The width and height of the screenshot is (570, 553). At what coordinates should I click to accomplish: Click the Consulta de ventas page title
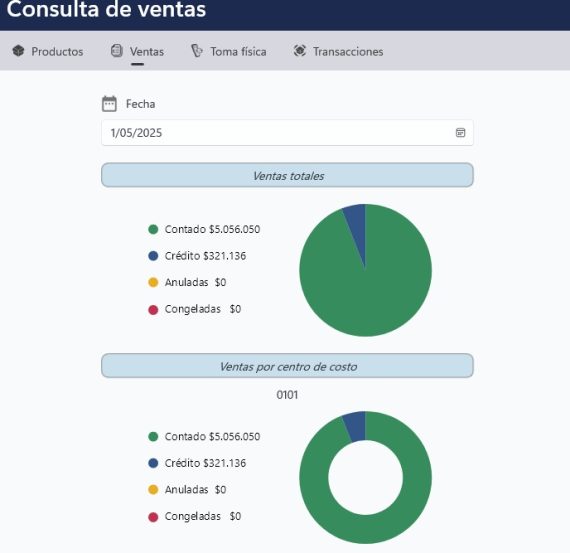click(x=106, y=9)
